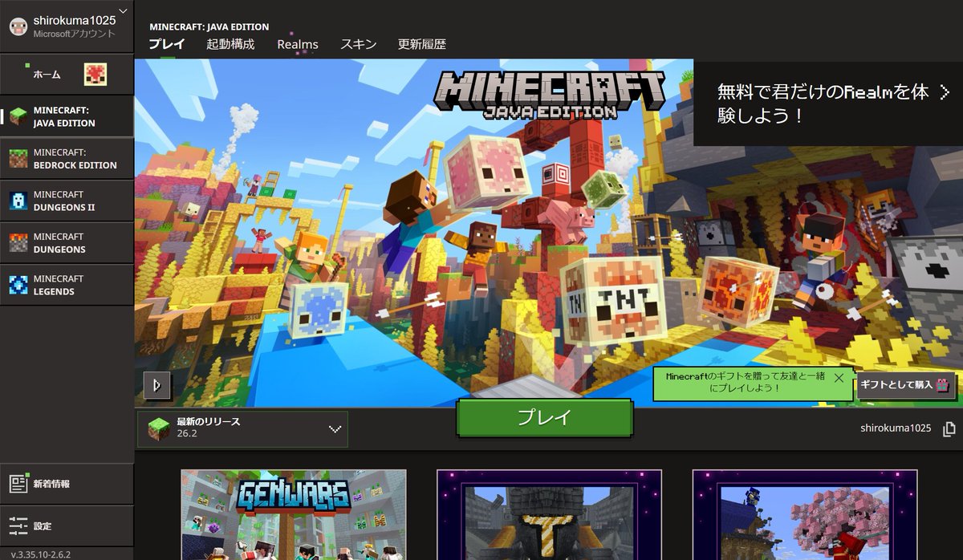Click the MINECRAFT LEGENDS sidebar label

[x=59, y=285]
